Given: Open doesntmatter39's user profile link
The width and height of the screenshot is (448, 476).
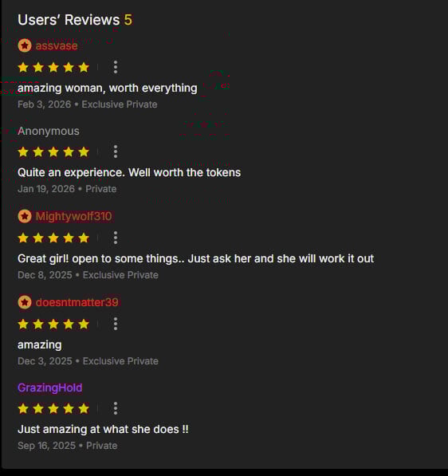Looking at the screenshot, I should pos(77,302).
